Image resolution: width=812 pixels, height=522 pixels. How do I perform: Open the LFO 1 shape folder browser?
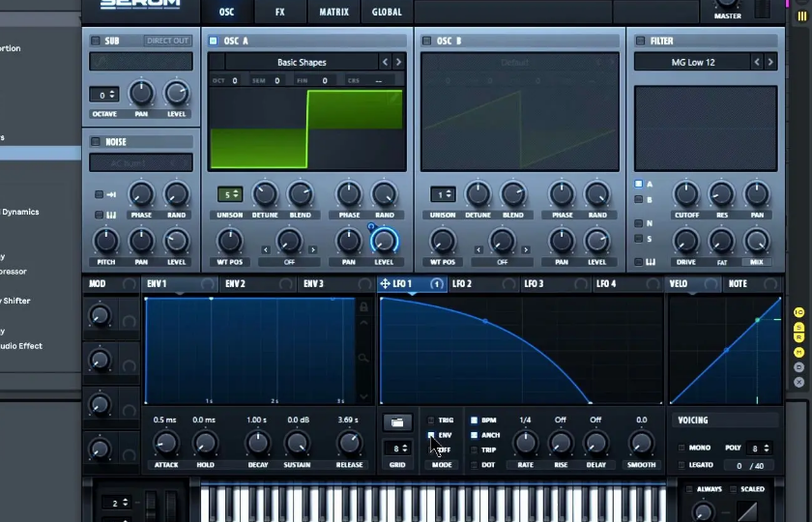click(397, 422)
